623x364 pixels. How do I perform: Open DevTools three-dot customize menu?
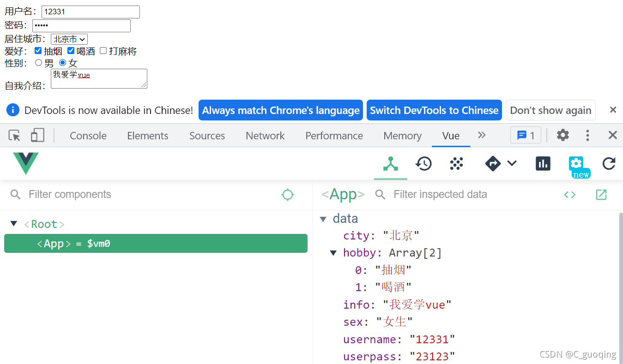pyautogui.click(x=587, y=135)
